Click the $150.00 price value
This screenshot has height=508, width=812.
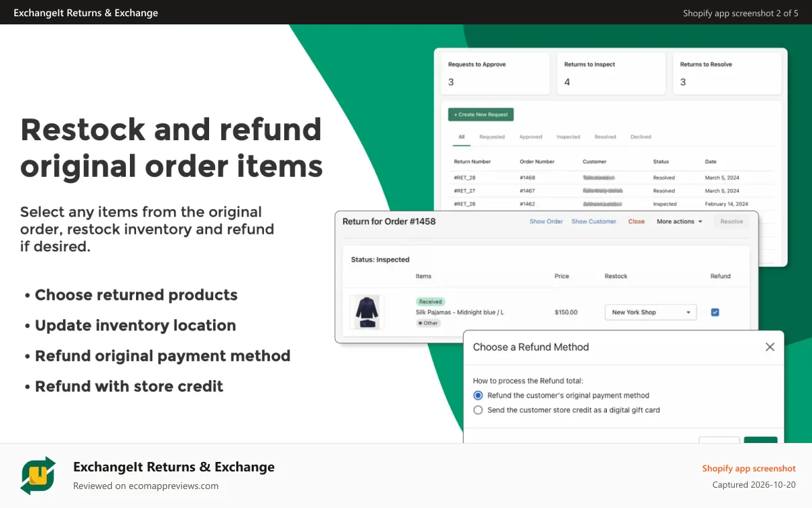point(566,312)
